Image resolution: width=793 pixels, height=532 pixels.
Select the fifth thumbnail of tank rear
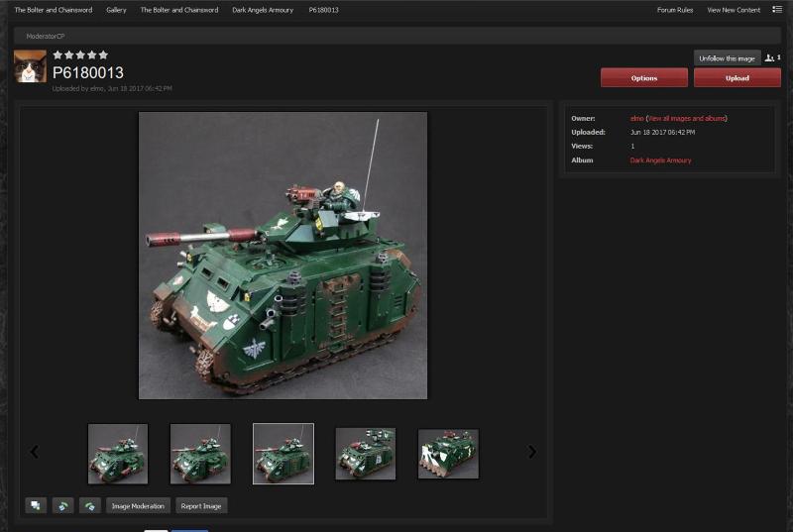[448, 454]
